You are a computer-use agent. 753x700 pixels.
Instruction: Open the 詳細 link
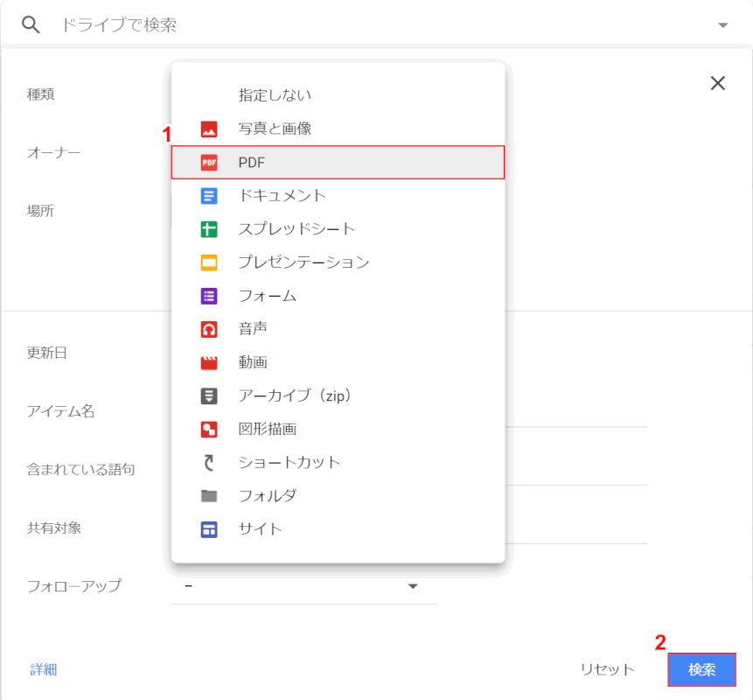click(42, 669)
